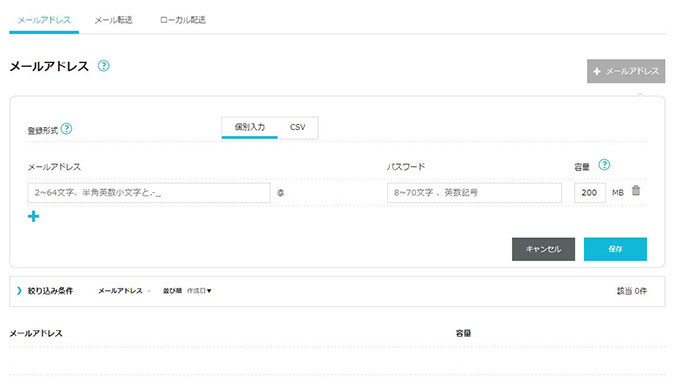Click the 容量 table column header

point(463,333)
